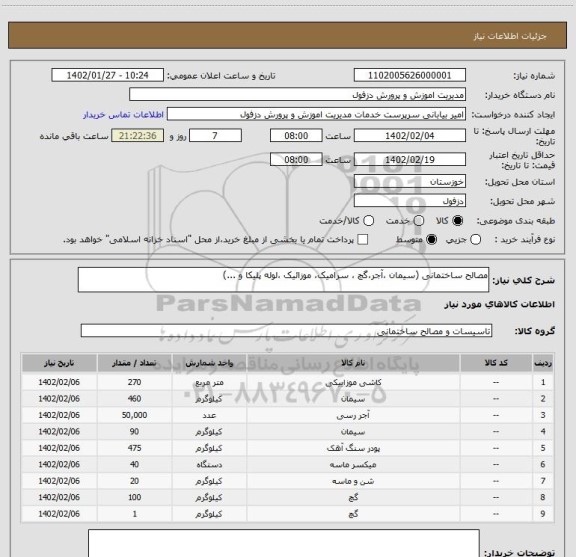Select the کالا/خدمت radio button

368,221
